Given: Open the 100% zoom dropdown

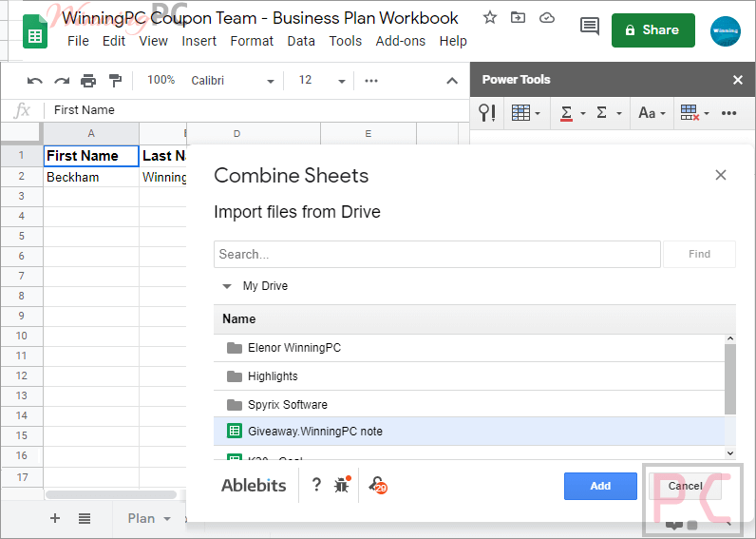Looking at the screenshot, I should (x=161, y=80).
